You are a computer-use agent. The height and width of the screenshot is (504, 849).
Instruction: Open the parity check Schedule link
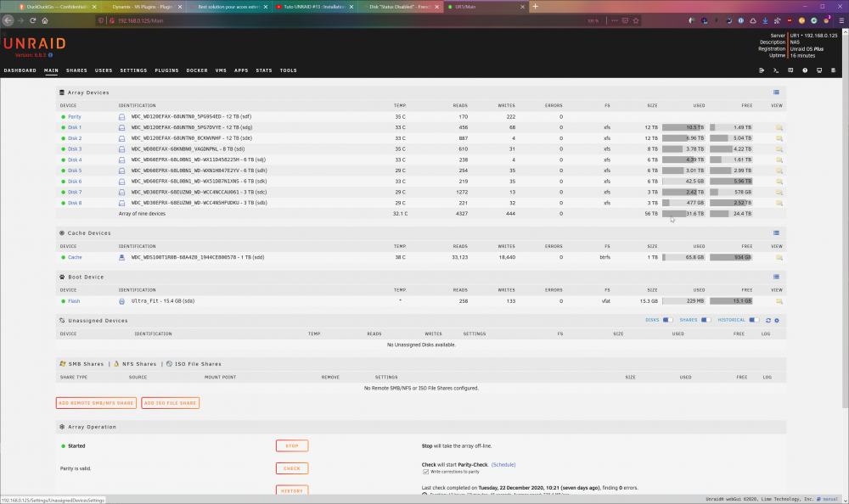pos(503,465)
